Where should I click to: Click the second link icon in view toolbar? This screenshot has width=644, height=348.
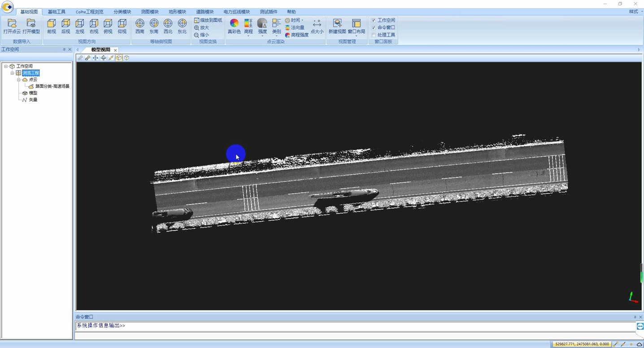pyautogui.click(x=88, y=58)
